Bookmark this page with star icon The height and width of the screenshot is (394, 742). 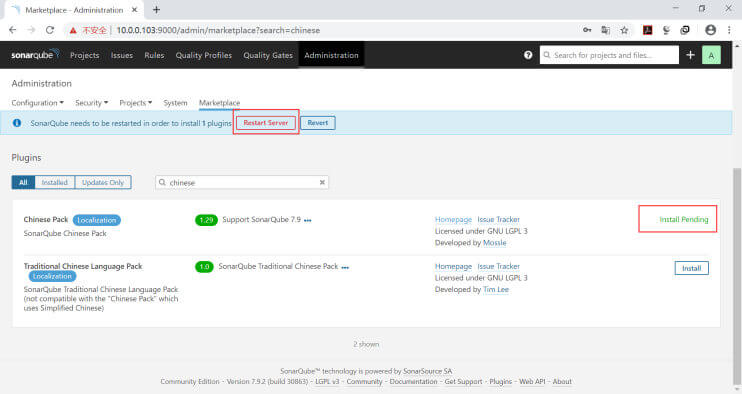click(x=624, y=30)
